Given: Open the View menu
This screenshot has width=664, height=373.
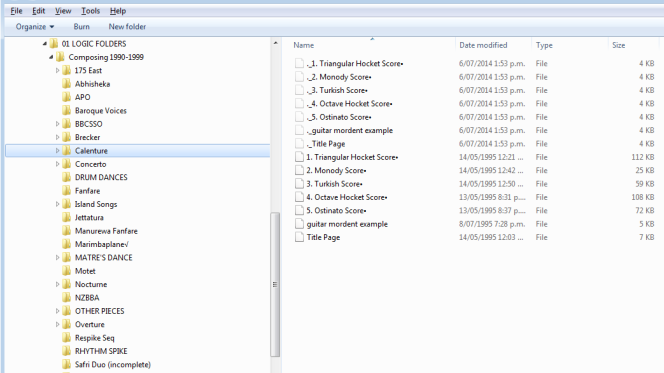Looking at the screenshot, I should (x=63, y=11).
